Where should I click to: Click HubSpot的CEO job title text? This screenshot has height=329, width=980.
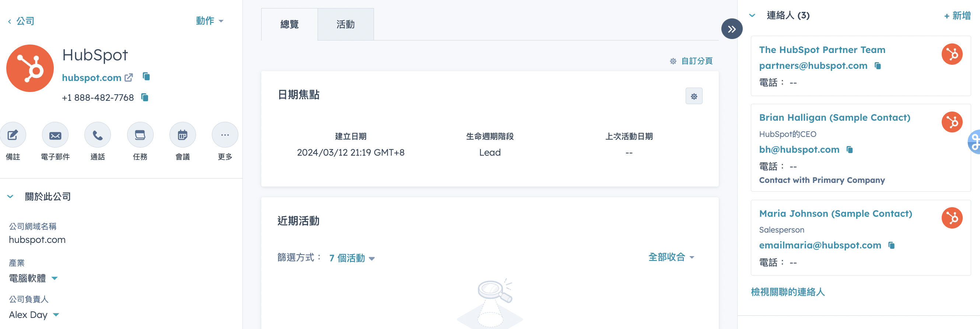tap(788, 134)
